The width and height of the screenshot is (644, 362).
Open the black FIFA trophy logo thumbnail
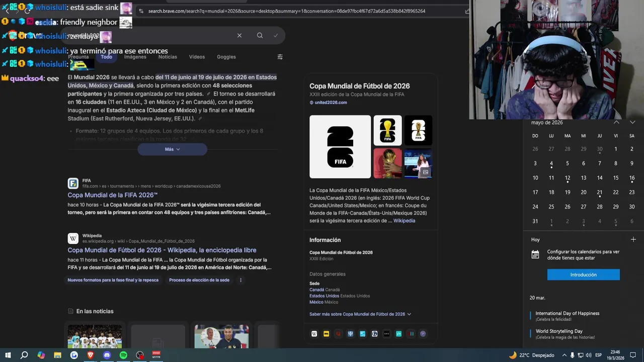pyautogui.click(x=418, y=131)
